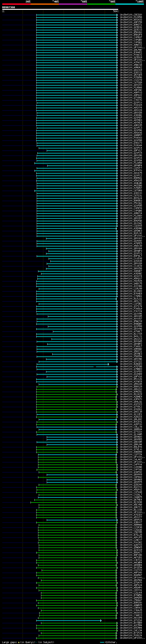Click the =100char. scale legend
The width and height of the screenshot is (146, 644).
(x=108, y=642)
